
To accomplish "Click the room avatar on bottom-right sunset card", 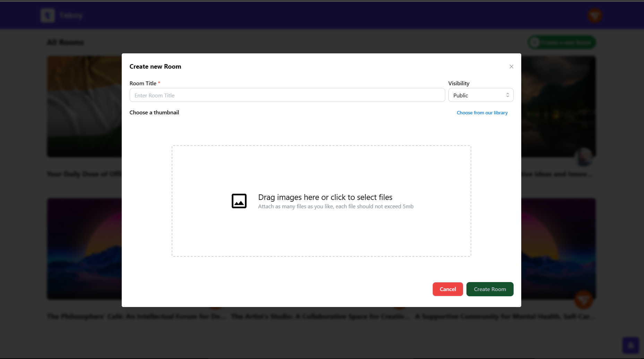I will click(x=584, y=300).
